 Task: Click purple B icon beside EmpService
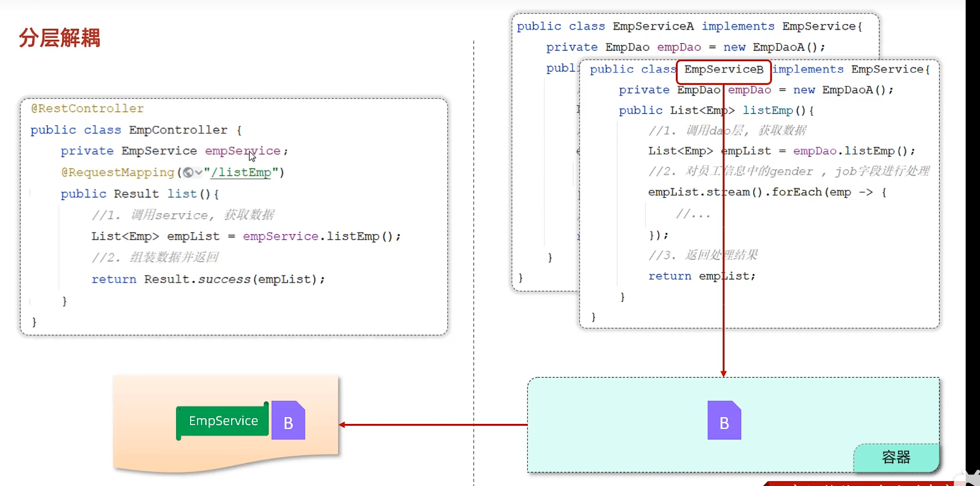288,420
